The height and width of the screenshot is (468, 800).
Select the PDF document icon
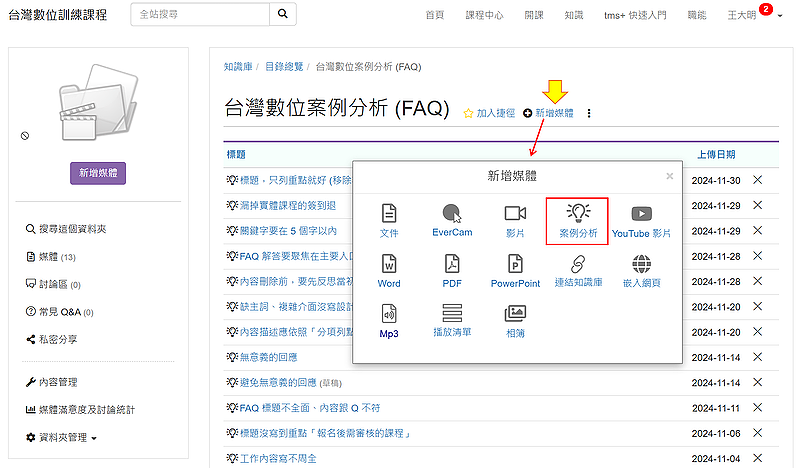coord(452,270)
